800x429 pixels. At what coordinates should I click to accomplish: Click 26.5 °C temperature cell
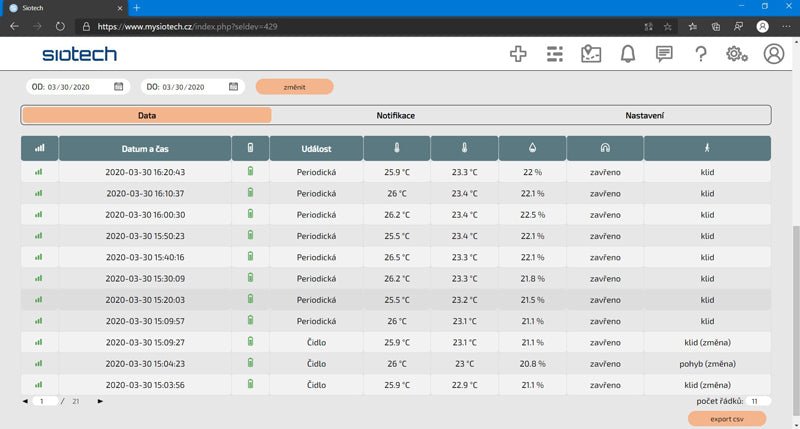coord(396,257)
